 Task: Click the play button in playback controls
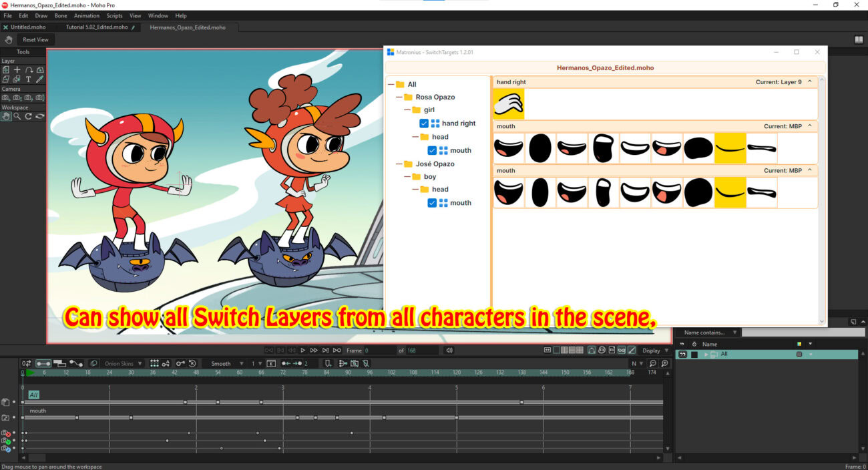302,350
